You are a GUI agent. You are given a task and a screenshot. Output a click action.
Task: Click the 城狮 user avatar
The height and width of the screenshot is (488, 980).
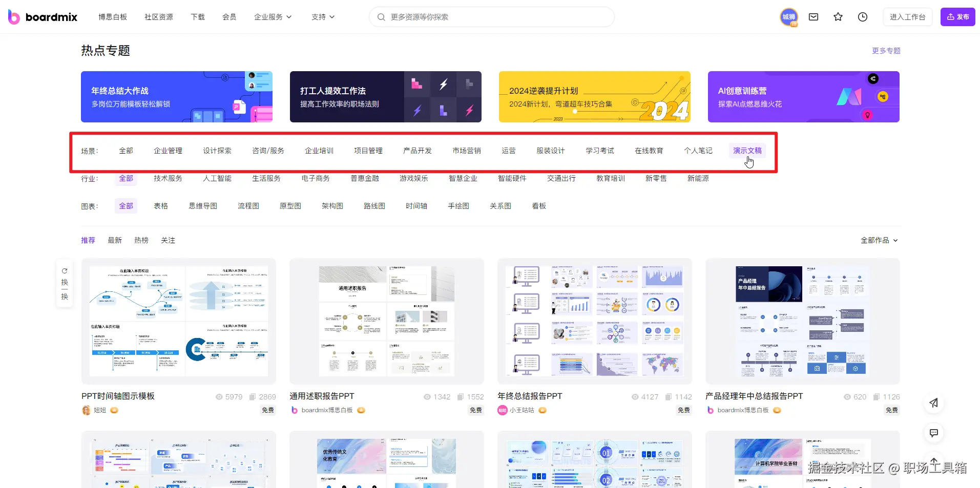tap(789, 16)
